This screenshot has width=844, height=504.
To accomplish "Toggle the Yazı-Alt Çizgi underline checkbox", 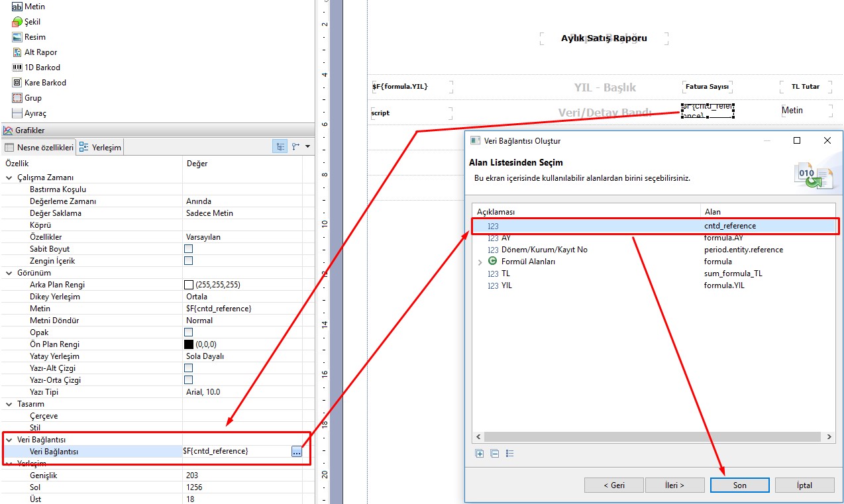I will [189, 368].
